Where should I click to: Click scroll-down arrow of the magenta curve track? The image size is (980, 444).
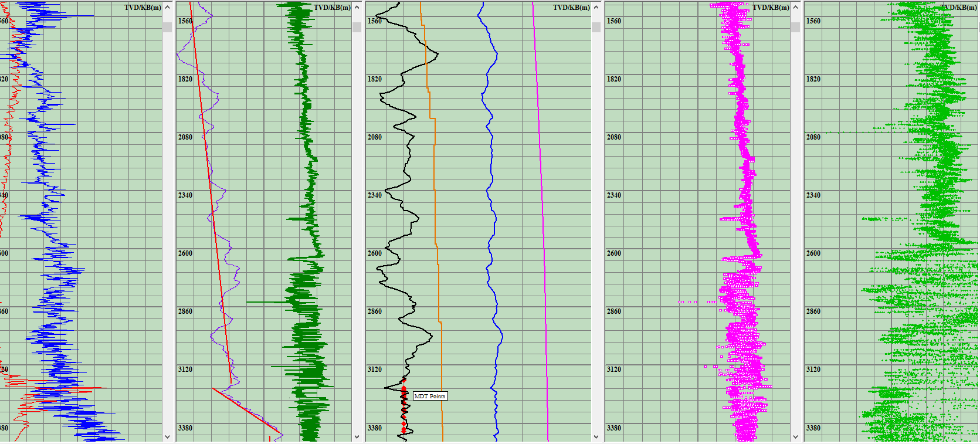795,436
